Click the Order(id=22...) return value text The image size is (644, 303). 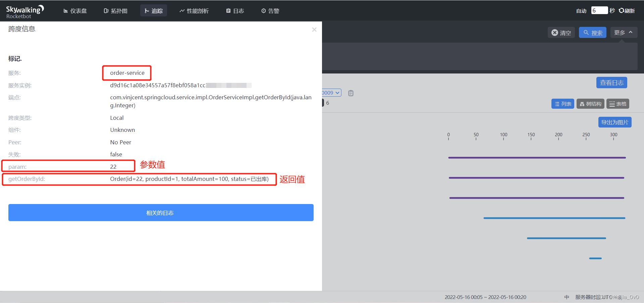point(190,179)
